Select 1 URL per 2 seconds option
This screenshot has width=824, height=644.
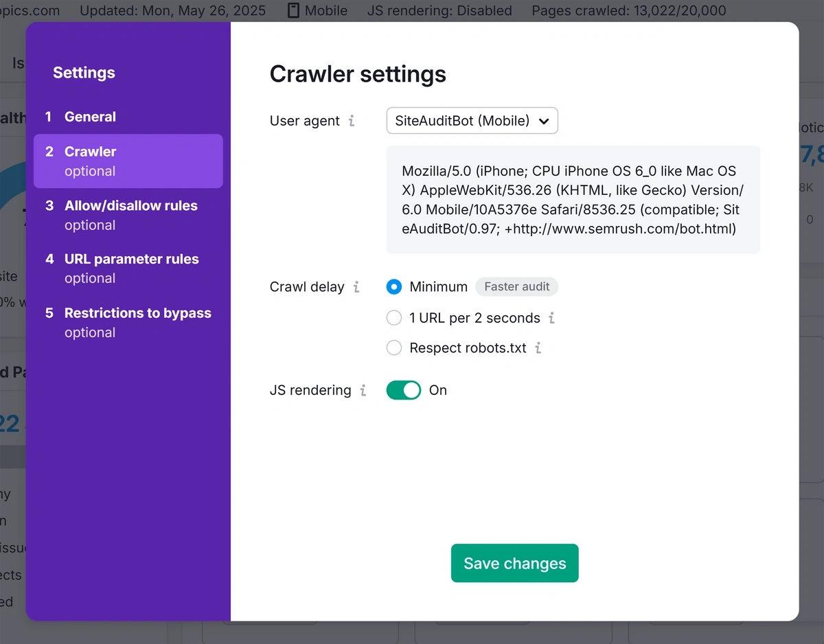394,318
